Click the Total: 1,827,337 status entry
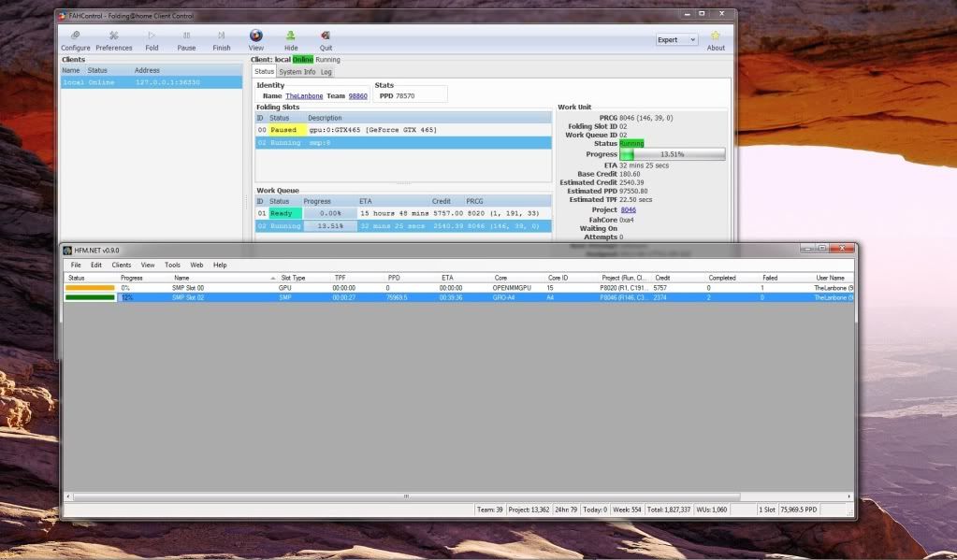The width and height of the screenshot is (957, 560). (668, 510)
